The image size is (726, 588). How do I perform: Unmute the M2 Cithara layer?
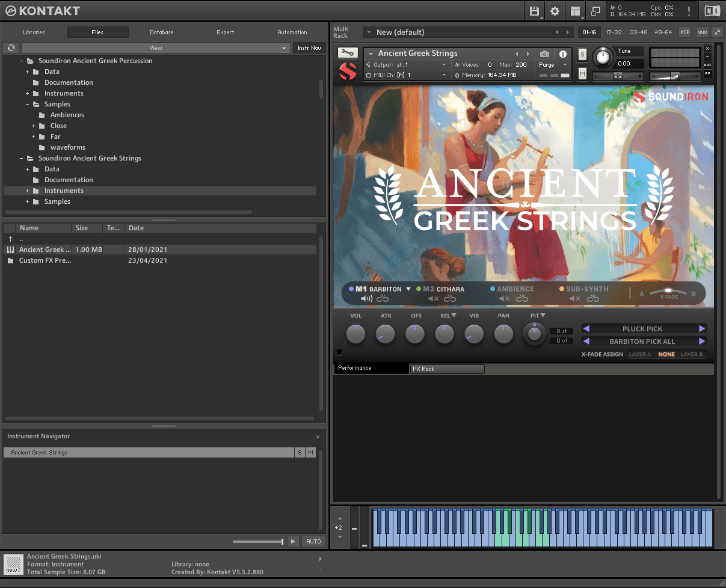(434, 299)
